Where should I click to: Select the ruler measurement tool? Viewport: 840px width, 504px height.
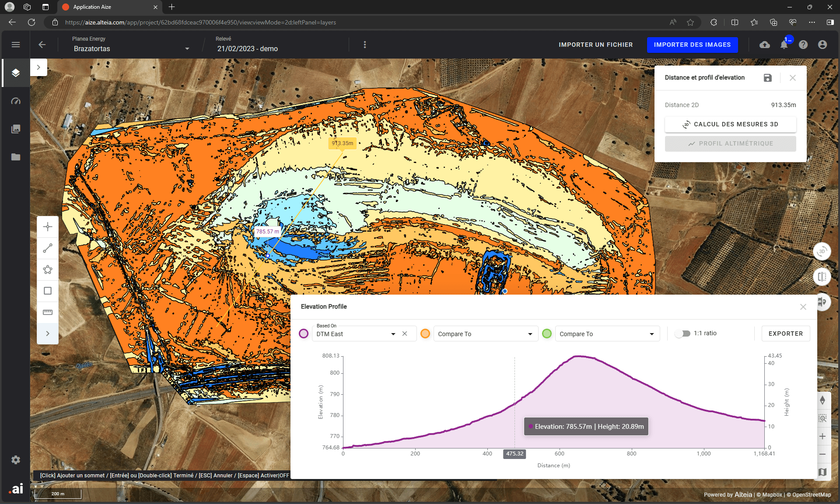(x=48, y=312)
